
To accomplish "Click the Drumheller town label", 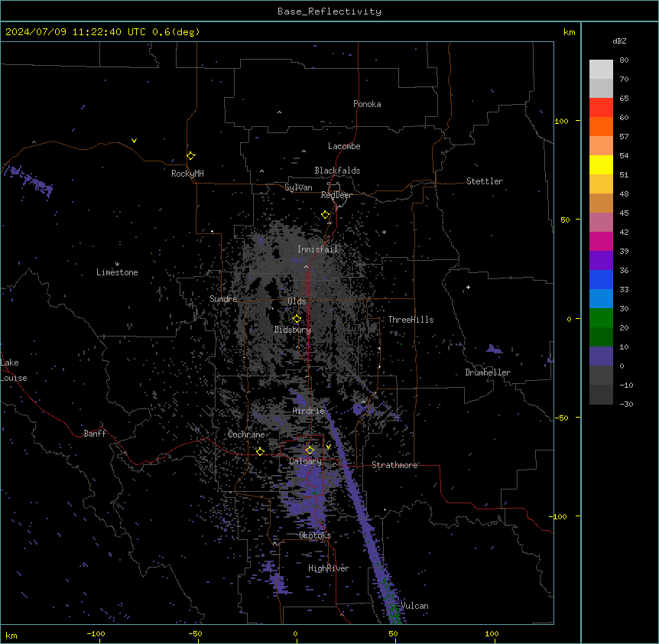I will pyautogui.click(x=488, y=372).
